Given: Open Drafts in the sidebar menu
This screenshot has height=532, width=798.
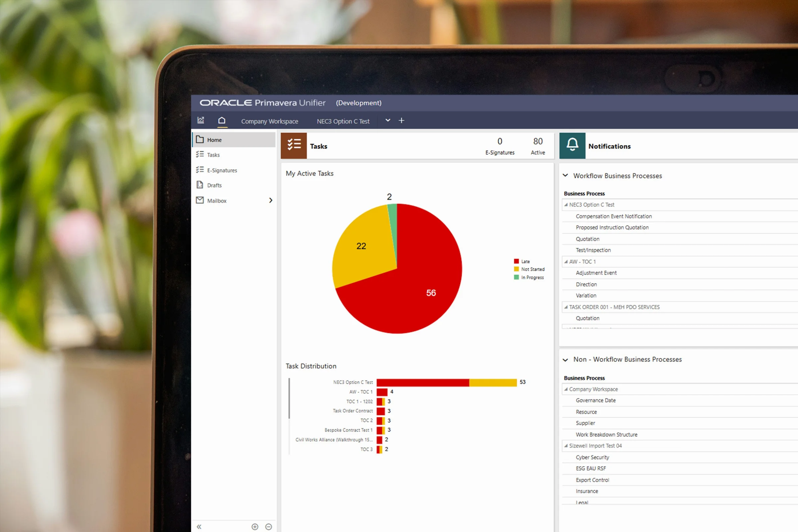Looking at the screenshot, I should [234, 185].
